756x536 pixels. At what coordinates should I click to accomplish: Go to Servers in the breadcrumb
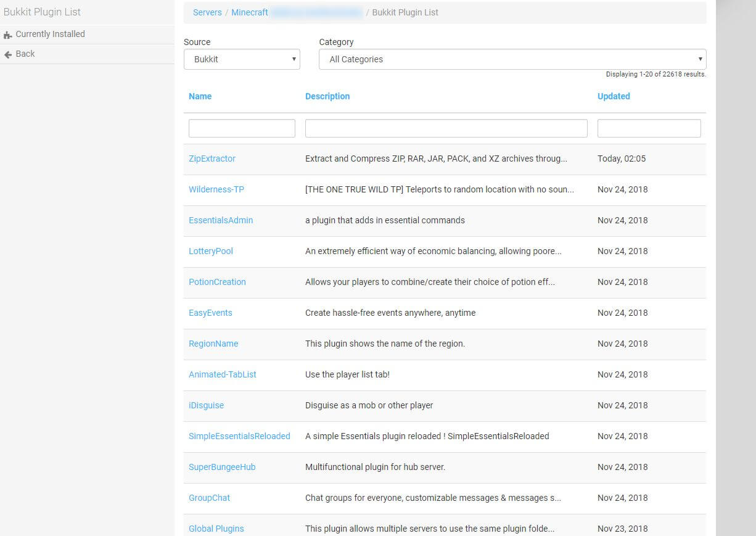(207, 12)
